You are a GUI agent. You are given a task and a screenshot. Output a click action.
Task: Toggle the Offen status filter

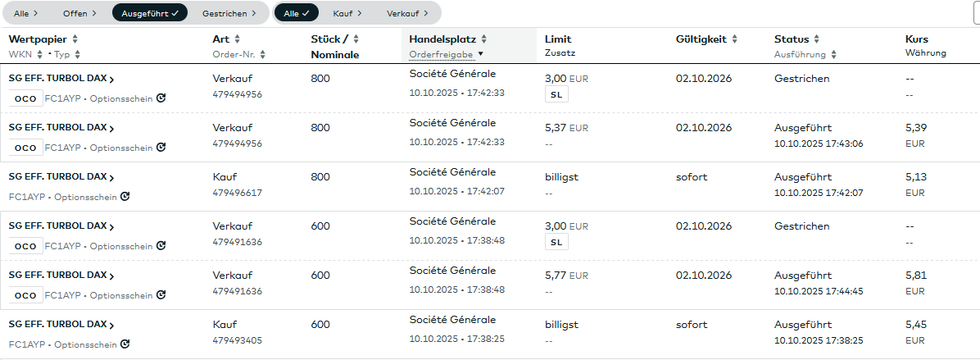80,13
